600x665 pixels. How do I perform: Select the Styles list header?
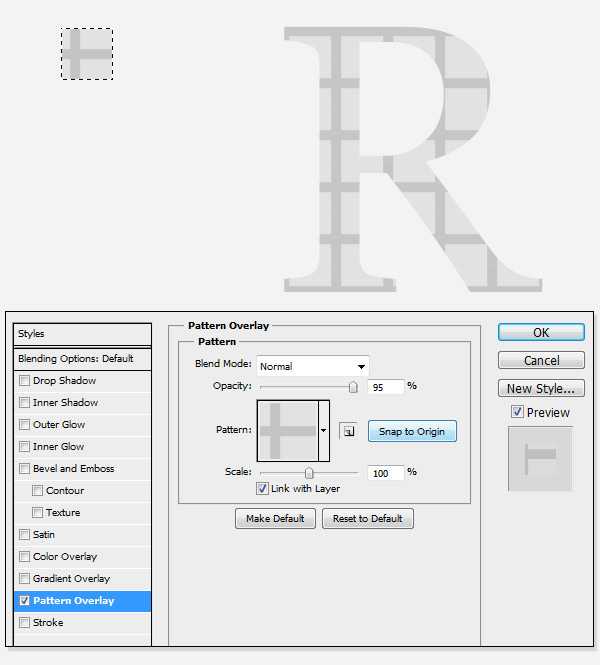point(82,334)
